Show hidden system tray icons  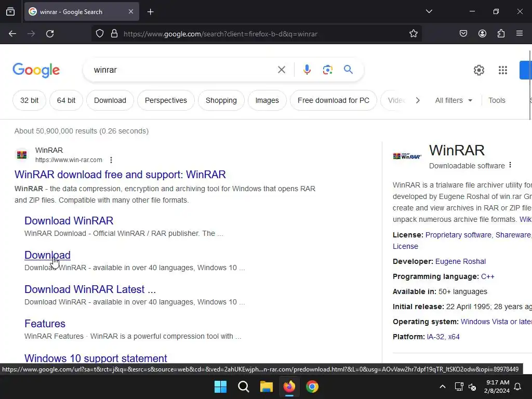[x=443, y=387]
